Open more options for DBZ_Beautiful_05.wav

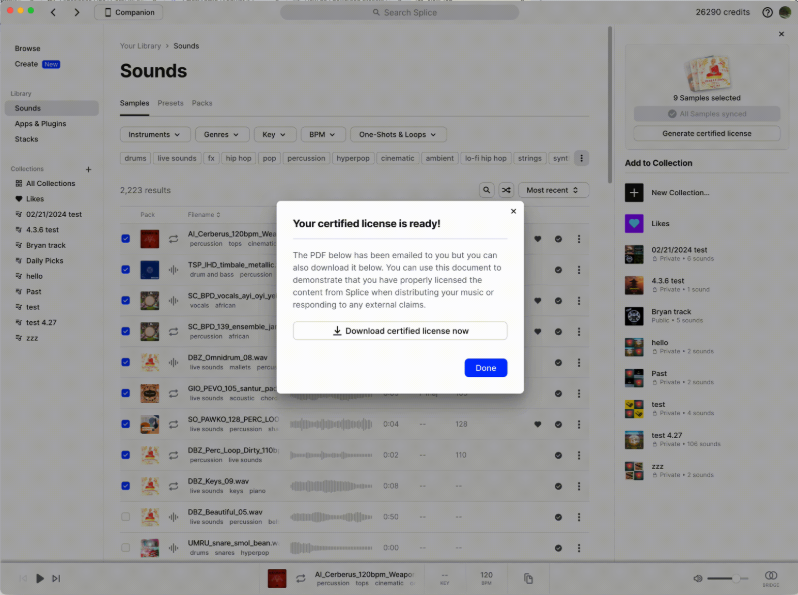[579, 517]
